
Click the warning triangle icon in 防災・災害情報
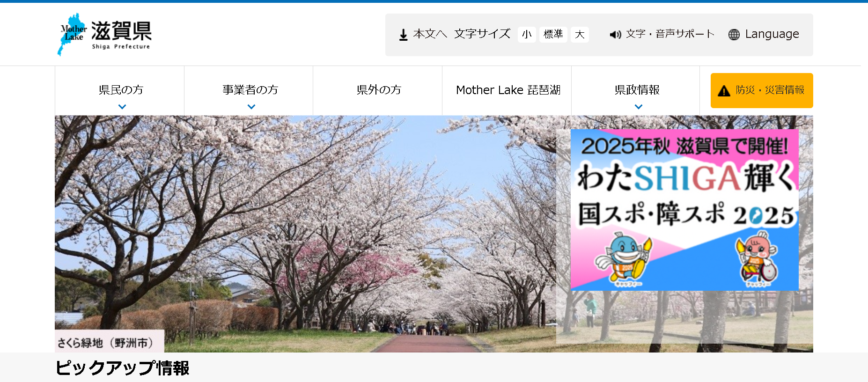[724, 91]
